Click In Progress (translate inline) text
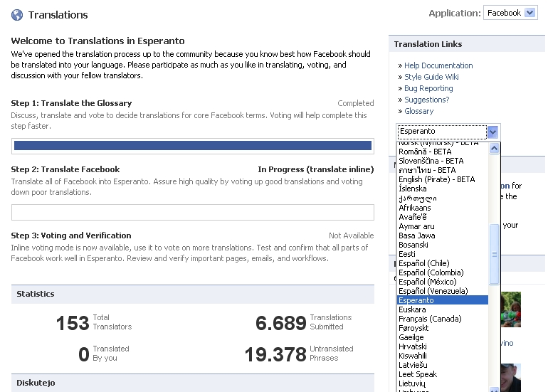Image resolution: width=548 pixels, height=392 pixels. (x=315, y=169)
